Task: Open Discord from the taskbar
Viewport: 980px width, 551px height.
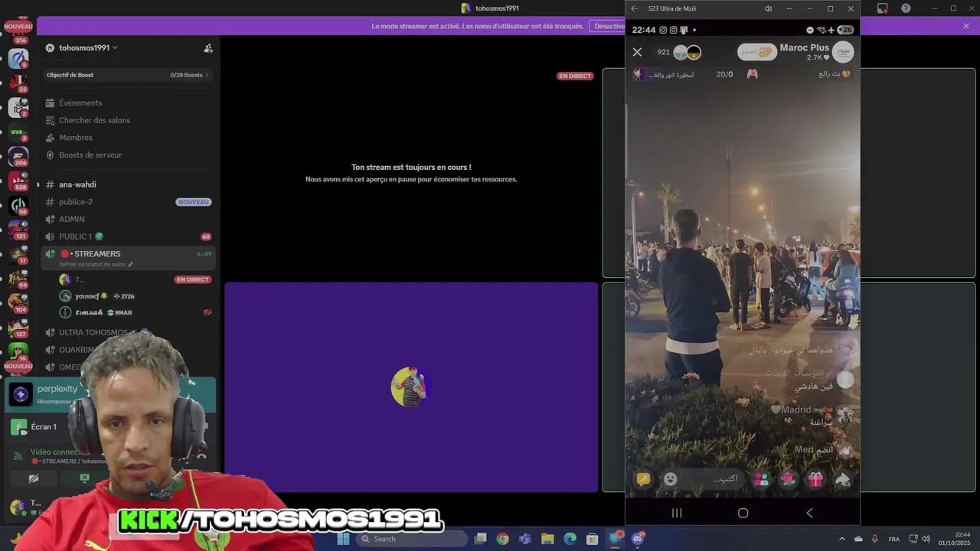Action: pyautogui.click(x=638, y=539)
